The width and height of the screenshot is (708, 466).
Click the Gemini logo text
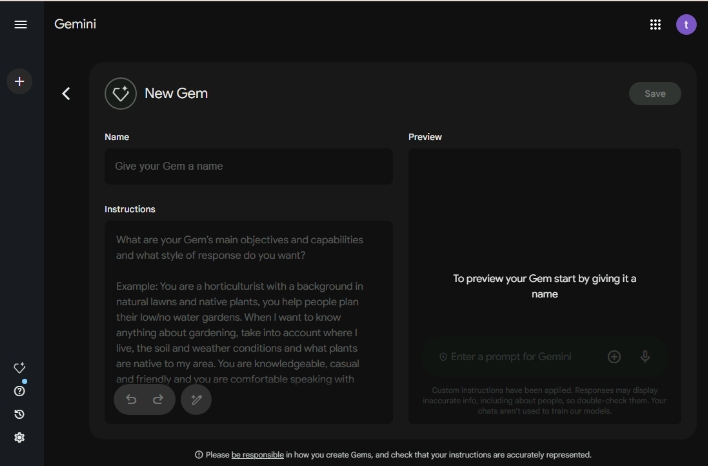pyautogui.click(x=75, y=24)
